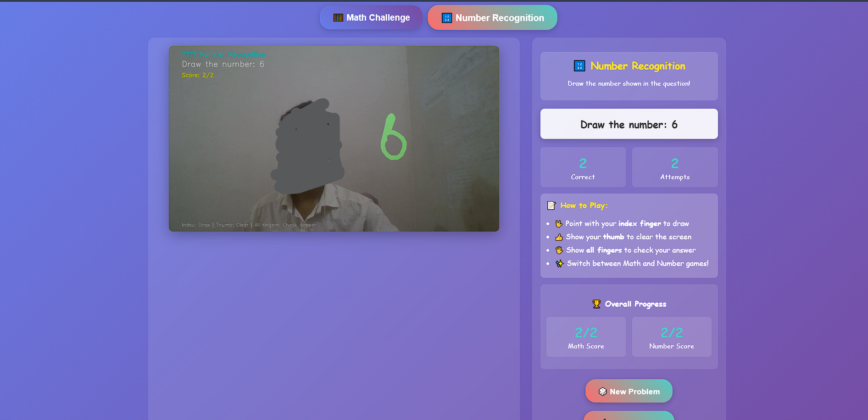
Task: Click the white 'Draw the number: 6' box
Action: 629,124
